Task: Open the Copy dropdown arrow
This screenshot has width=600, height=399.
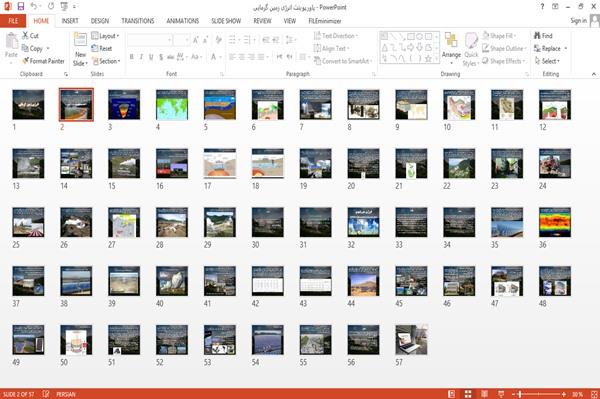Action: [x=48, y=48]
